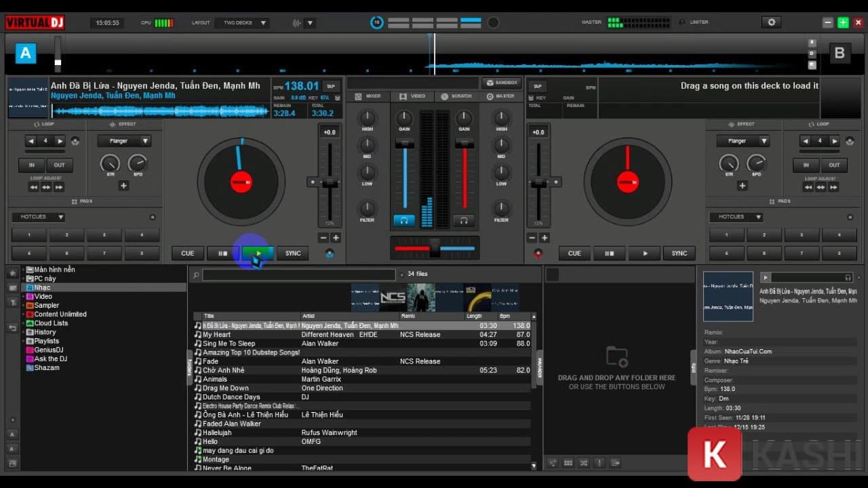This screenshot has height=488, width=868.
Task: Click deck A loop adjust back arrows
Action: (x=33, y=187)
